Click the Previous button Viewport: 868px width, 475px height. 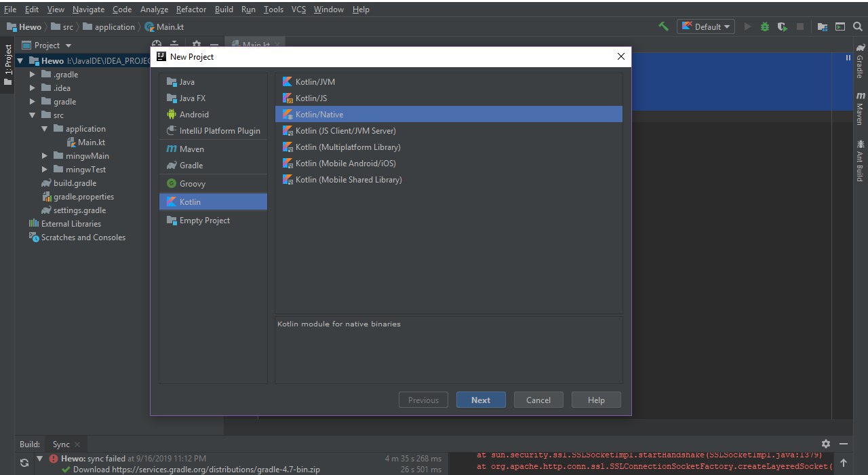tap(423, 400)
